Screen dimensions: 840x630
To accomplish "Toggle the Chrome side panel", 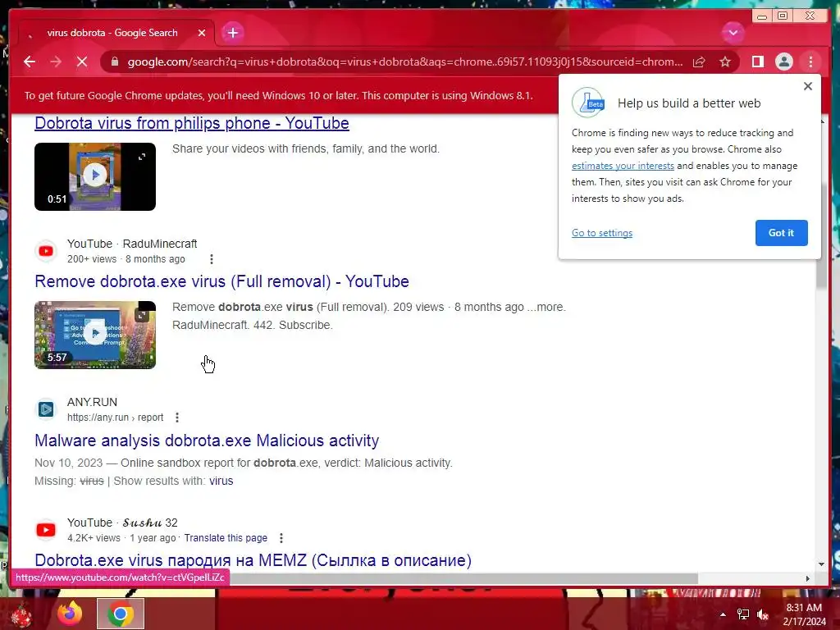I will point(757,62).
